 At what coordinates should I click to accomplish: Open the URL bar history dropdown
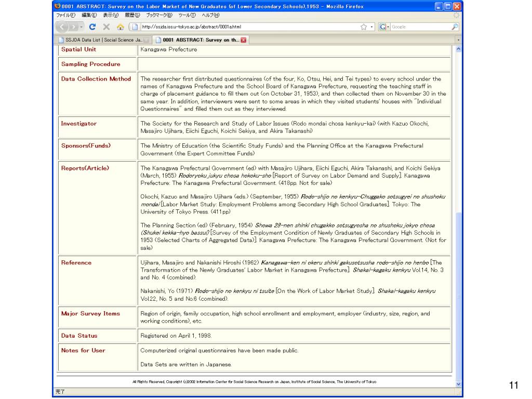coord(371,27)
